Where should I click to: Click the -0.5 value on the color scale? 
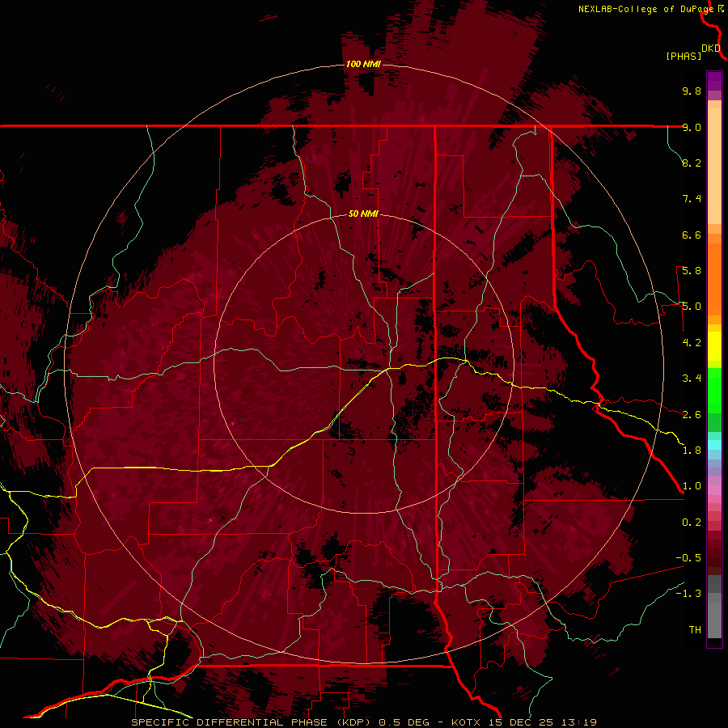pos(688,558)
